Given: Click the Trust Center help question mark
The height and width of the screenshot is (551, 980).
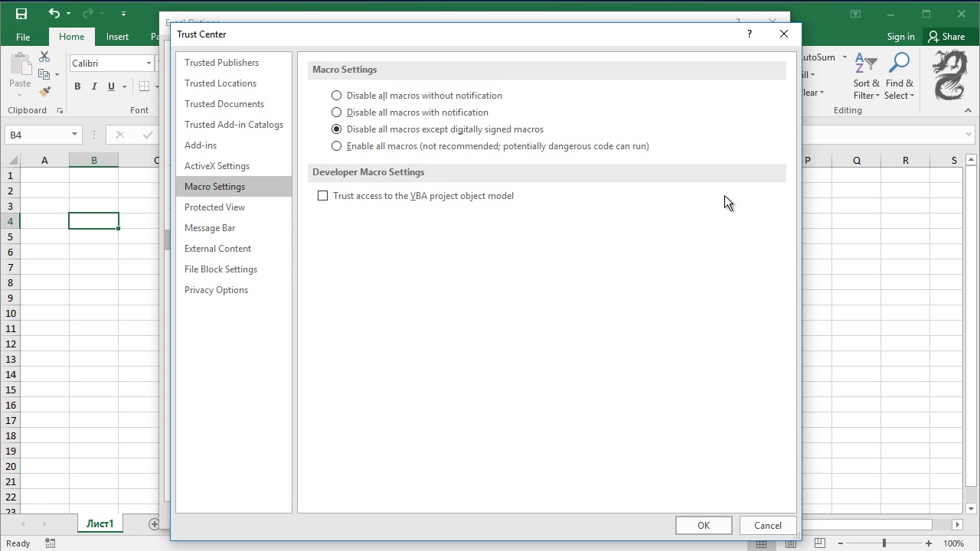Looking at the screenshot, I should coord(750,34).
